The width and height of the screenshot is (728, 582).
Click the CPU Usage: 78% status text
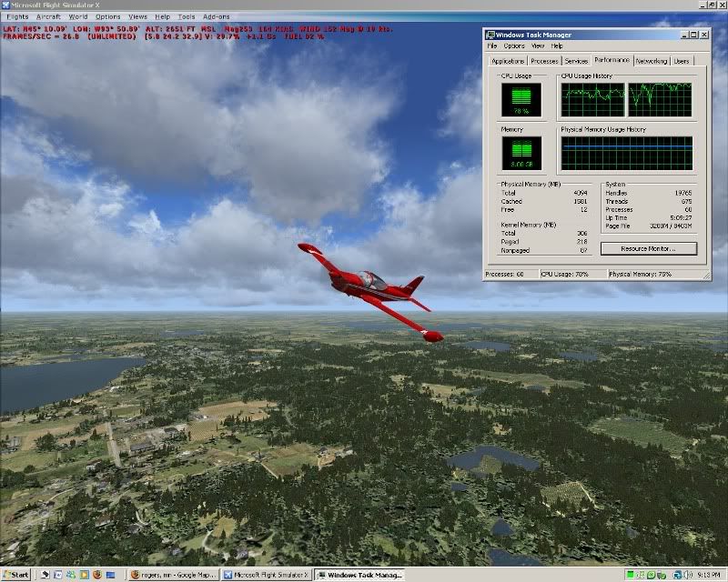pos(564,275)
